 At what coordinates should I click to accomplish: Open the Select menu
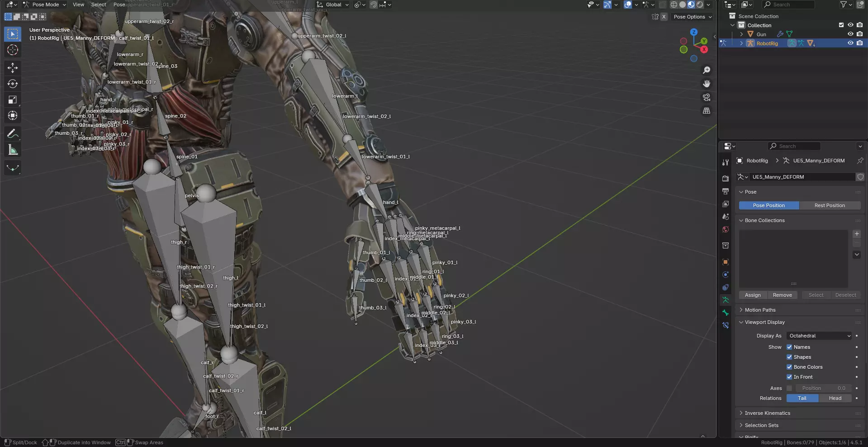99,5
